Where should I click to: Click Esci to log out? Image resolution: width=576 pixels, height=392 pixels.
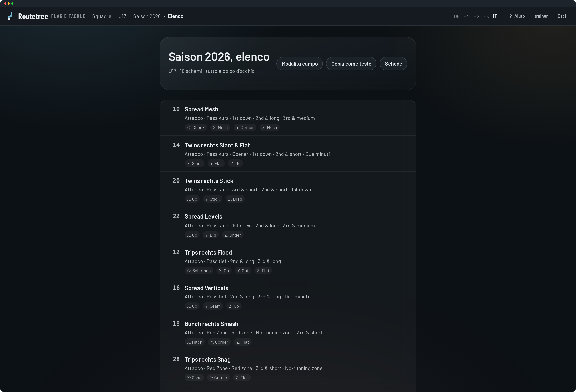(x=562, y=16)
